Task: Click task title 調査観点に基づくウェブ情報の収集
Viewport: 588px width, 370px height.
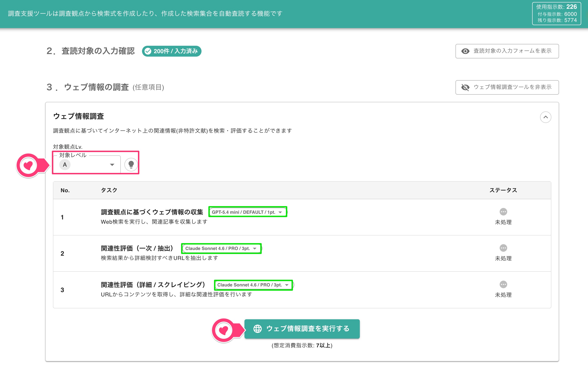Action: pos(152,212)
